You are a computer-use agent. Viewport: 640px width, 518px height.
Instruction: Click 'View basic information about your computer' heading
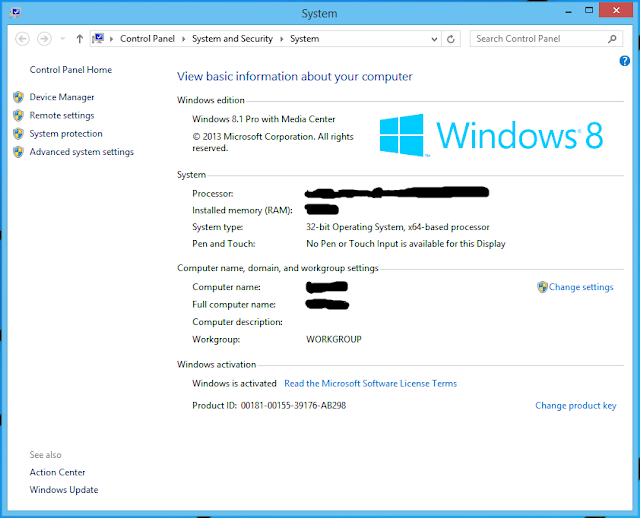point(295,77)
